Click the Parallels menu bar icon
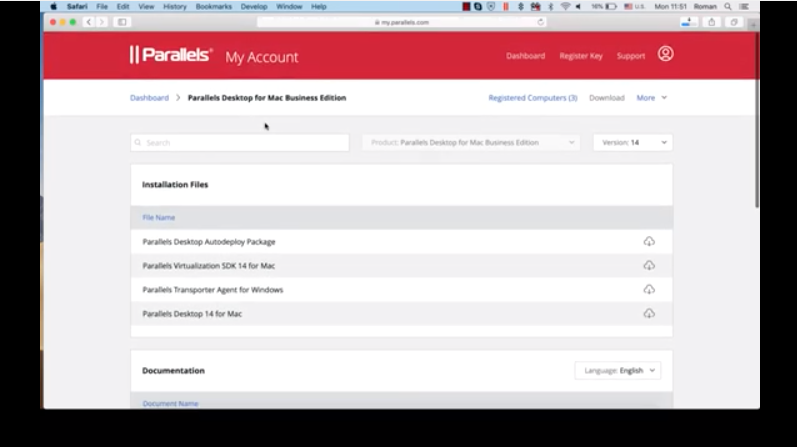Image resolution: width=797 pixels, height=447 pixels. (x=506, y=7)
